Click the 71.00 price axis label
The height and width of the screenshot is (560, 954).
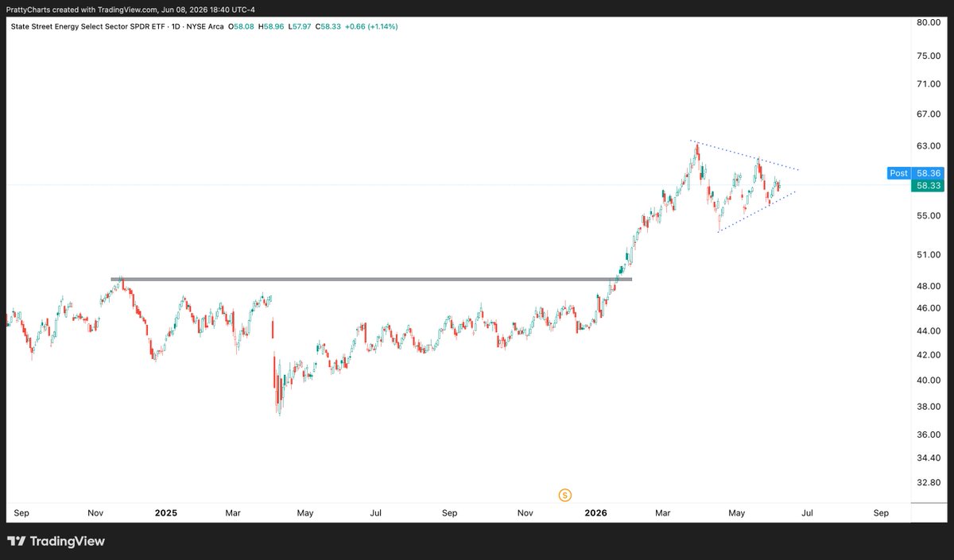(x=928, y=84)
